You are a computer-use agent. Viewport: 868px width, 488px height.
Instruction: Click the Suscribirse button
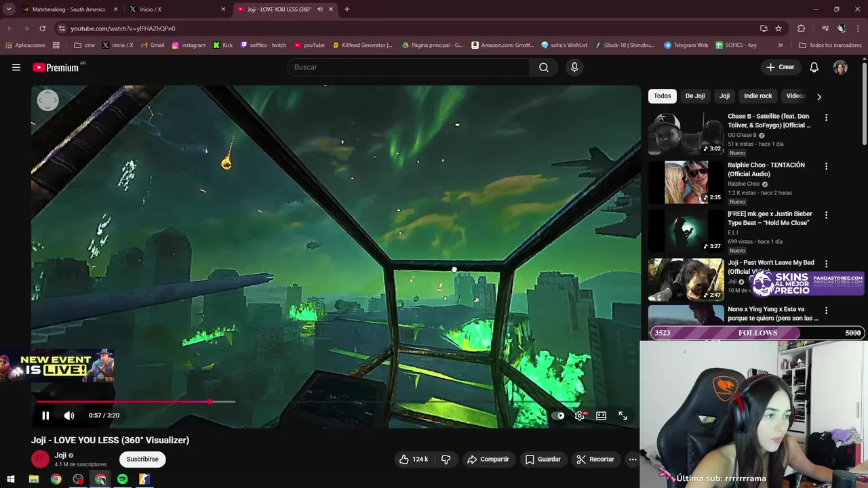pyautogui.click(x=142, y=459)
